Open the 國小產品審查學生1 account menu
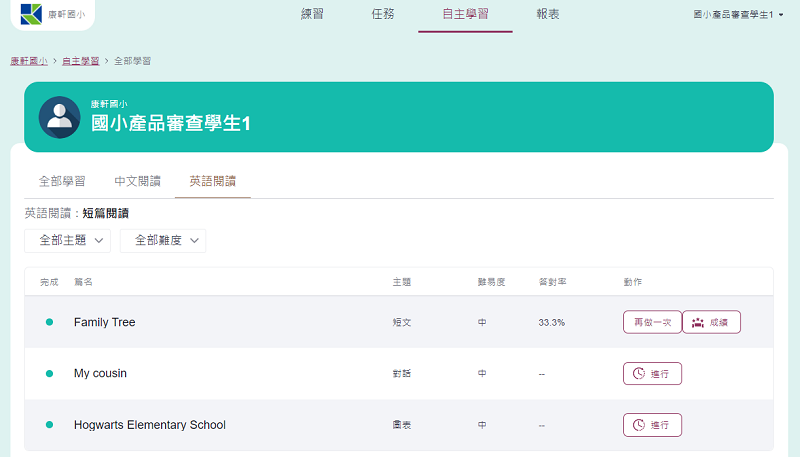This screenshot has height=457, width=800. point(737,15)
